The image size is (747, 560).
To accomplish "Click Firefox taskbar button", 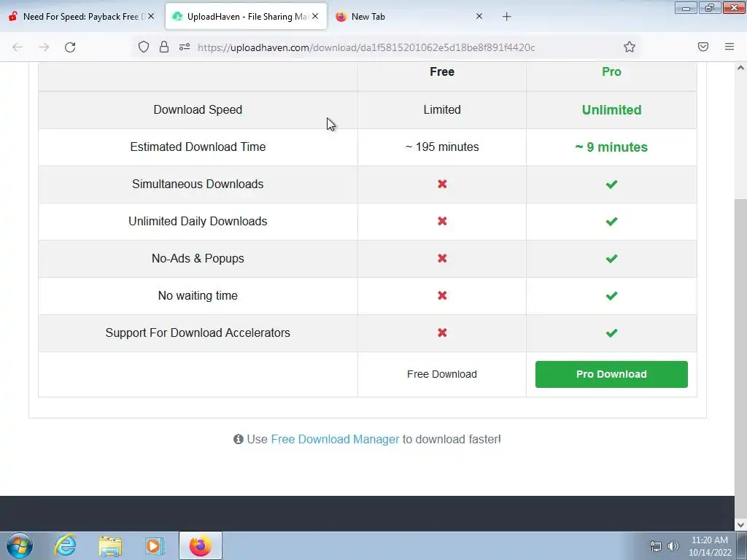I will 200,545.
